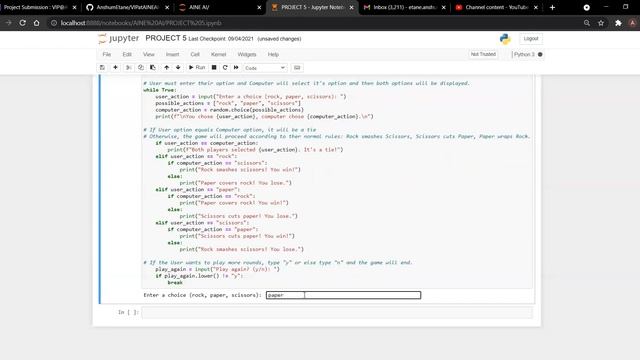
Task: Click the 'break' code line
Action: click(175, 282)
